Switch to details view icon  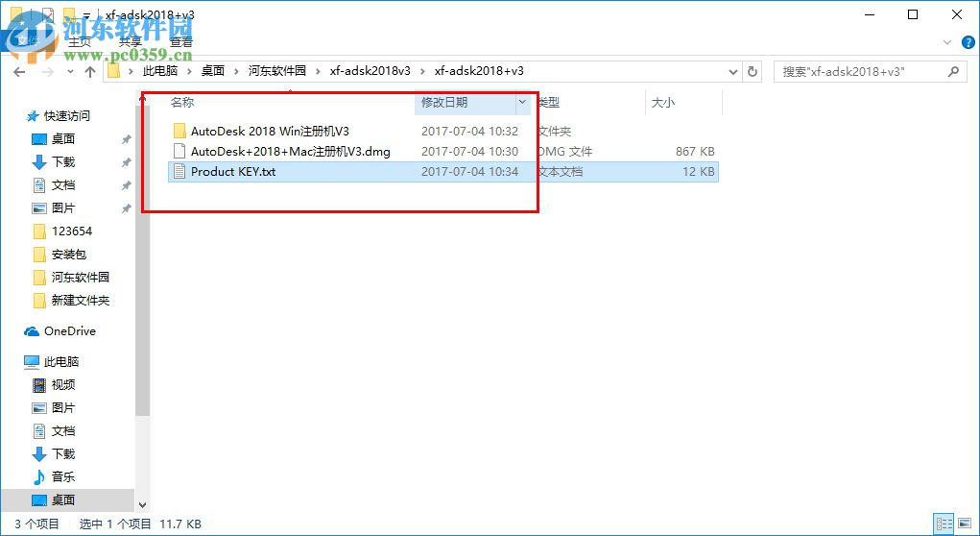tap(944, 524)
